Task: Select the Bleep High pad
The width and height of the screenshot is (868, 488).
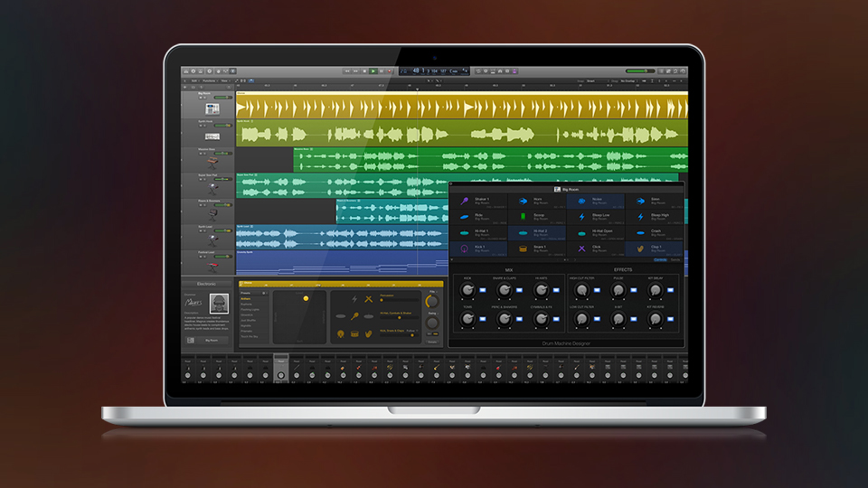Action: click(655, 218)
